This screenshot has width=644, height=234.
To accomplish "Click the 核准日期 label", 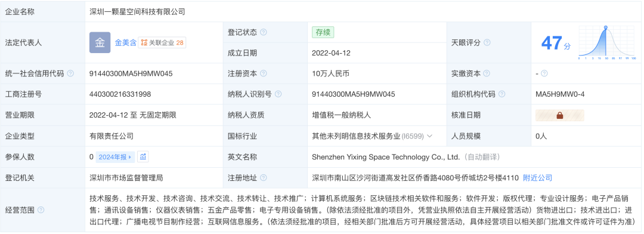I will point(466,115).
